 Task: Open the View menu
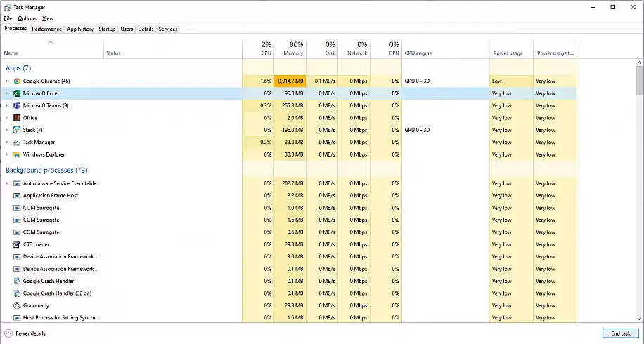(48, 18)
